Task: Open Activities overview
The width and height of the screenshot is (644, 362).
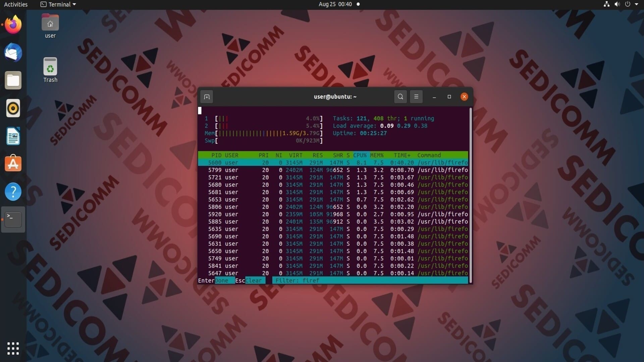Action: 16,4
